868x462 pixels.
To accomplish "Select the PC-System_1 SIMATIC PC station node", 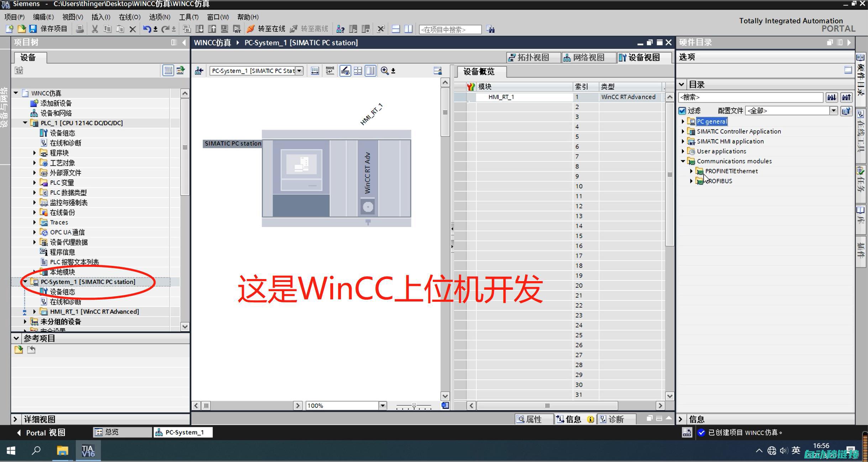I will pyautogui.click(x=88, y=282).
